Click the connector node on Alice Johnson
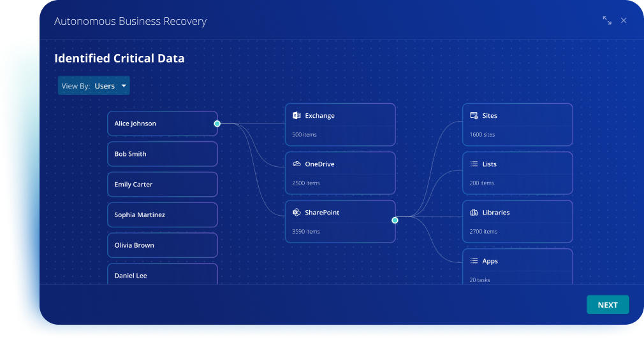The image size is (644, 340). point(217,124)
